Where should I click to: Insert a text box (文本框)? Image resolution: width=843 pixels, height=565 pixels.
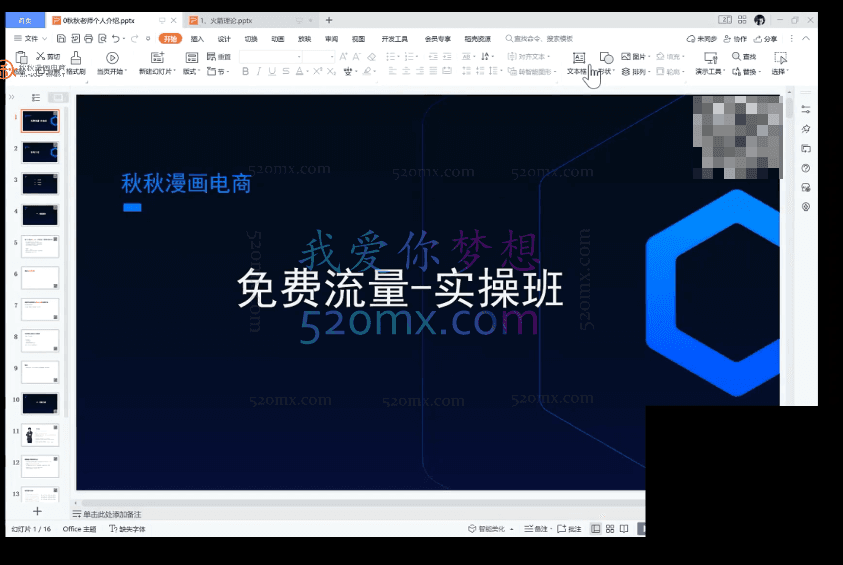point(578,59)
